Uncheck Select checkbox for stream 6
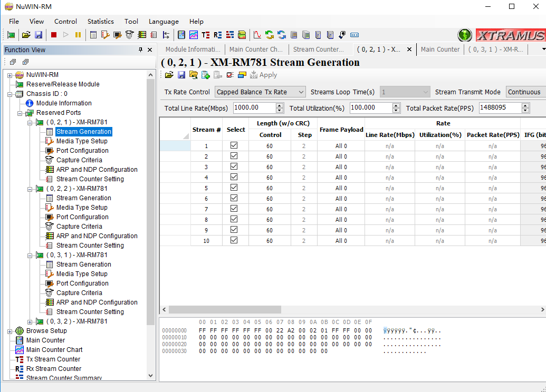Viewport: 546px width, 392px height. [x=234, y=198]
